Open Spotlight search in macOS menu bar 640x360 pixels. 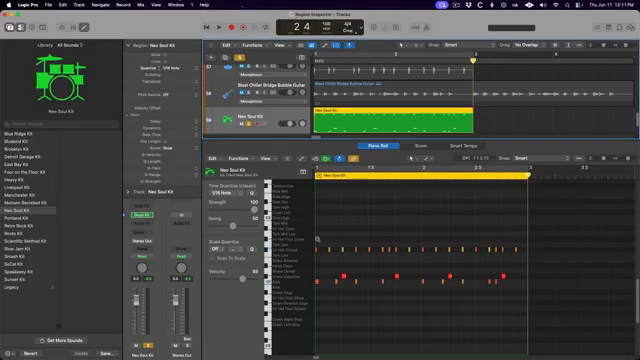click(567, 5)
